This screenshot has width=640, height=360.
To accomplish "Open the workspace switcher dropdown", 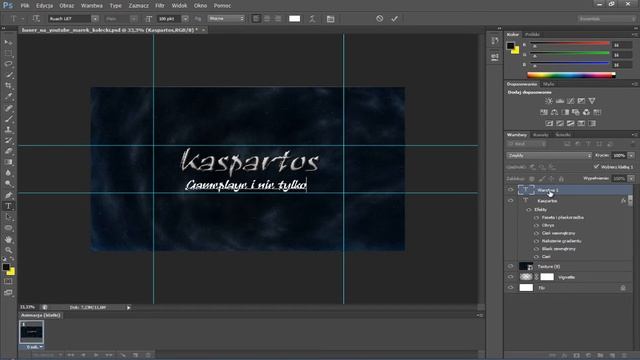I will coord(606,19).
